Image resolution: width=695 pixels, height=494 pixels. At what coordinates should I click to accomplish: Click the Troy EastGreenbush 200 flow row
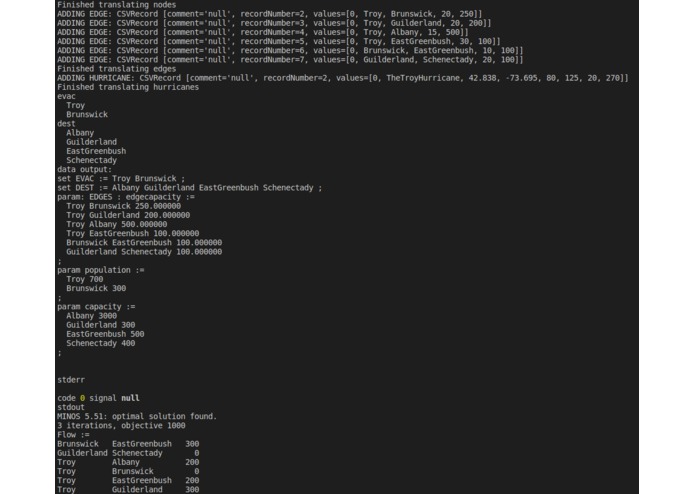(128, 481)
